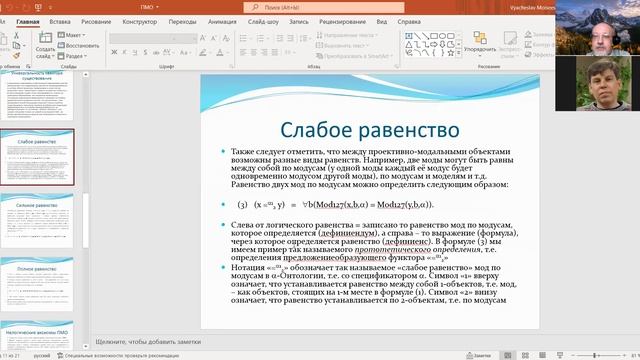Expand the shapes gallery more button

click(x=459, y=53)
